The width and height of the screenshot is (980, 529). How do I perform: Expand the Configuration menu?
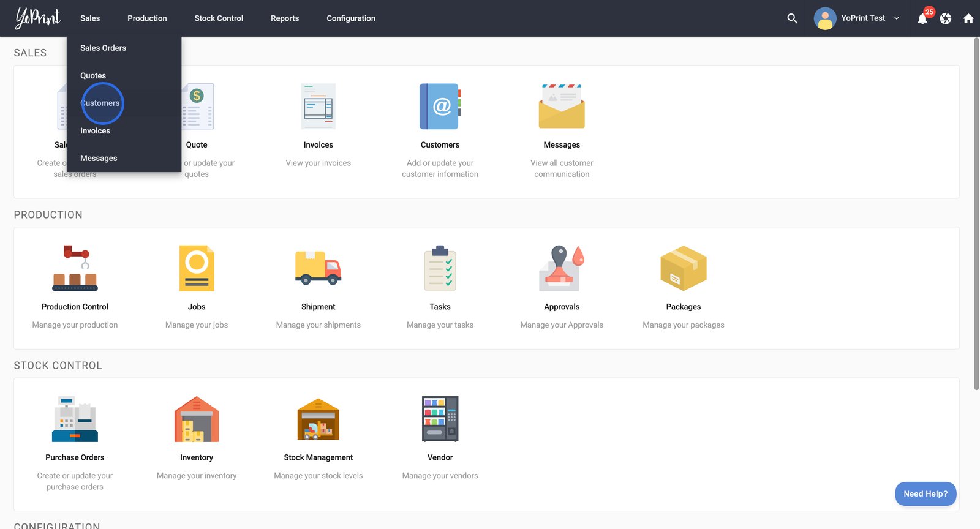click(x=351, y=18)
